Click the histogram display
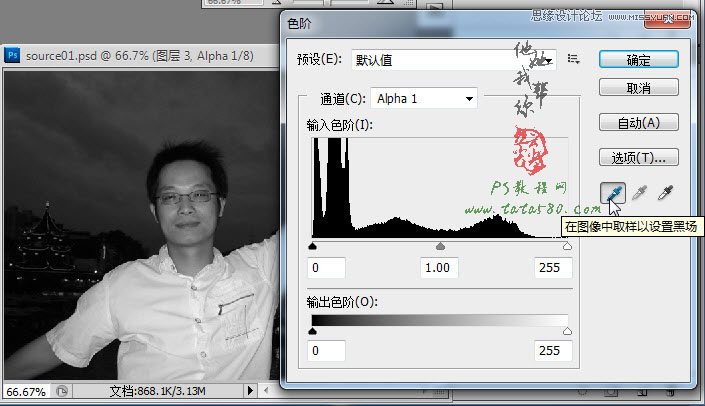This screenshot has width=705, height=406. (440, 187)
